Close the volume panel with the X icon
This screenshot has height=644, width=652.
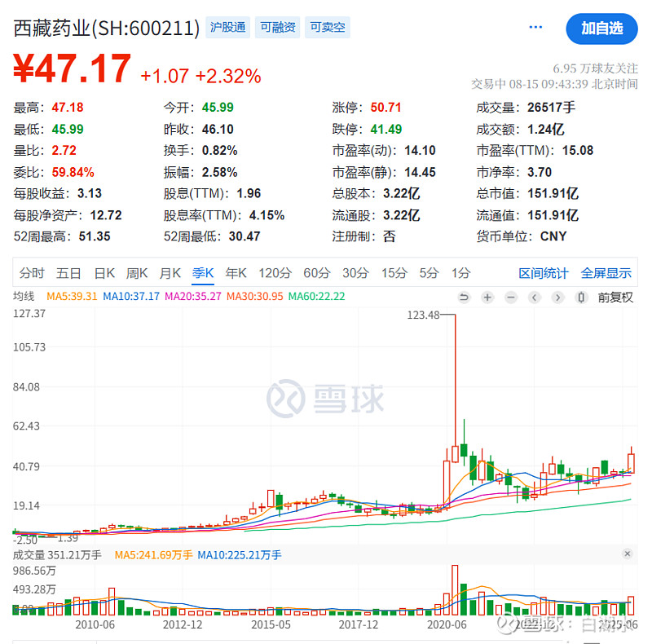[628, 554]
